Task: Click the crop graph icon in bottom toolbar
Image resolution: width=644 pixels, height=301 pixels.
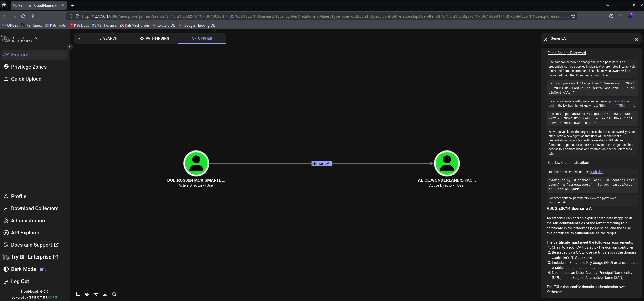Action: (78, 294)
